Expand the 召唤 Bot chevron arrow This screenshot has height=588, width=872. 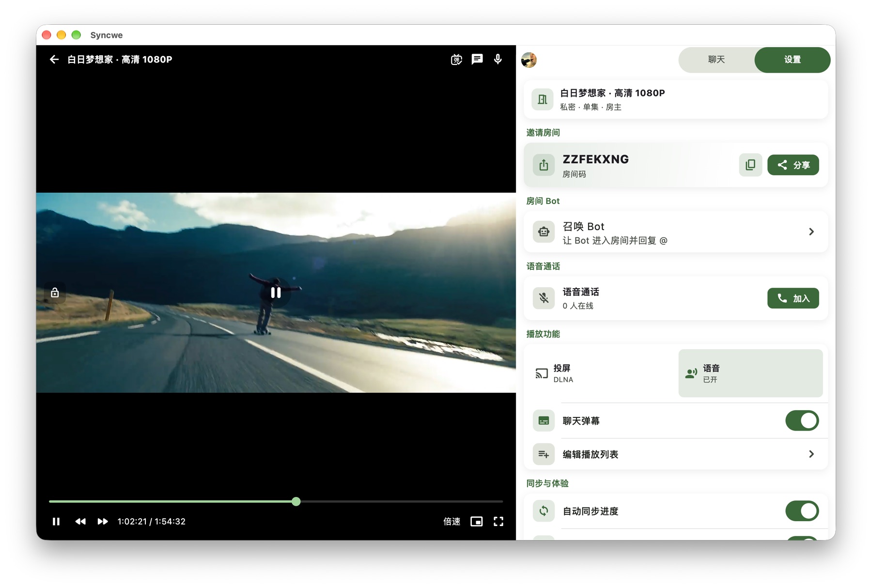811,232
